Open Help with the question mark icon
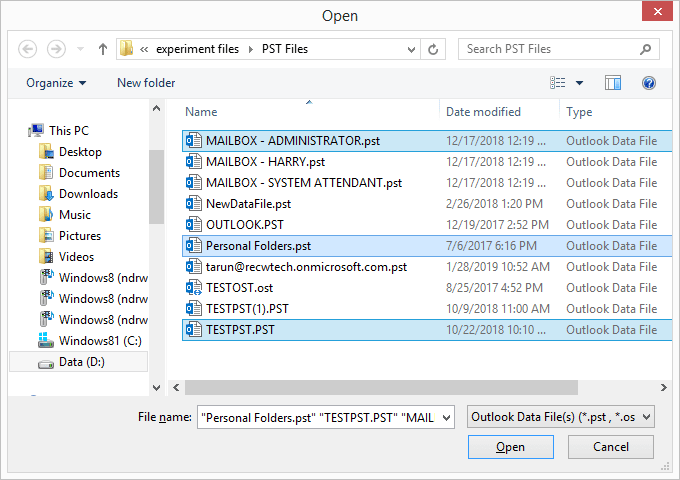This screenshot has width=680, height=480. pos(649,83)
